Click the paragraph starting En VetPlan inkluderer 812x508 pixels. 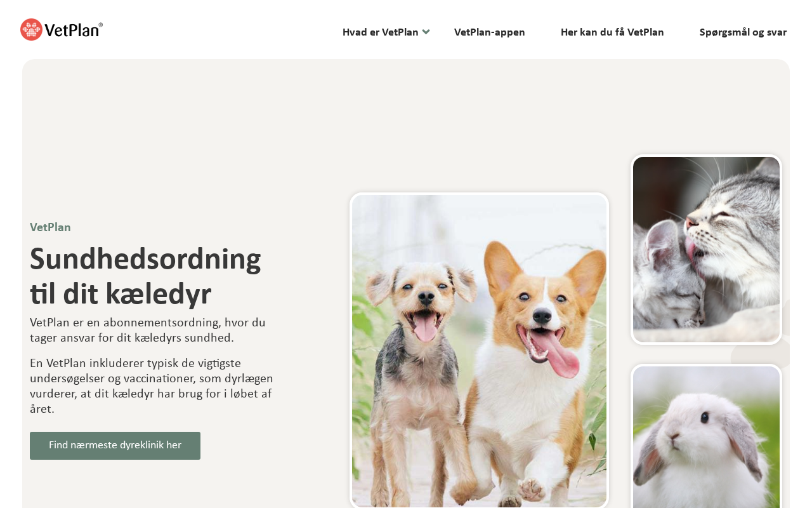pos(152,386)
